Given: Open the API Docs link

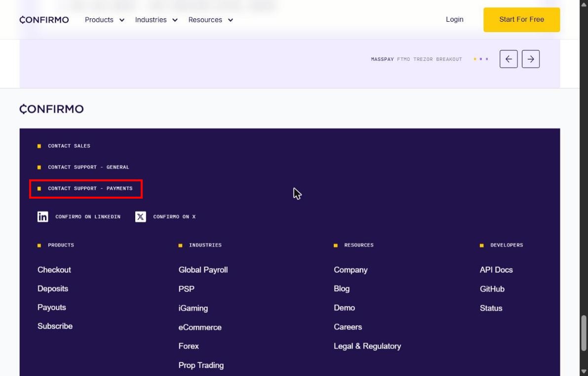Looking at the screenshot, I should pos(496,270).
